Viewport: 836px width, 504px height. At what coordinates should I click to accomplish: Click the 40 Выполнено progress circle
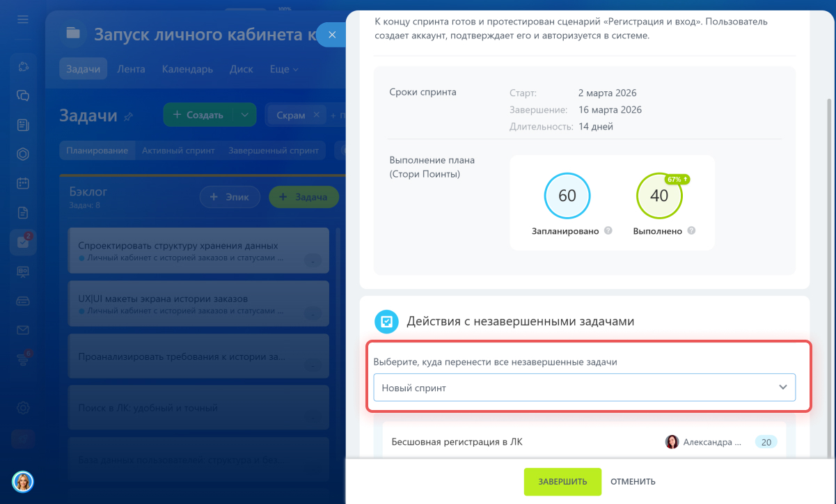(658, 196)
